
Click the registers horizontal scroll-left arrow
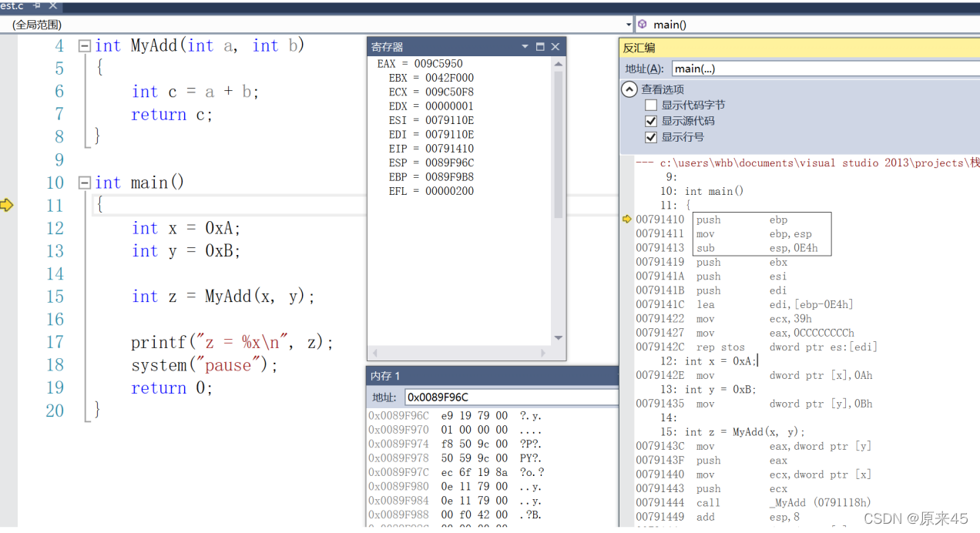[x=374, y=353]
